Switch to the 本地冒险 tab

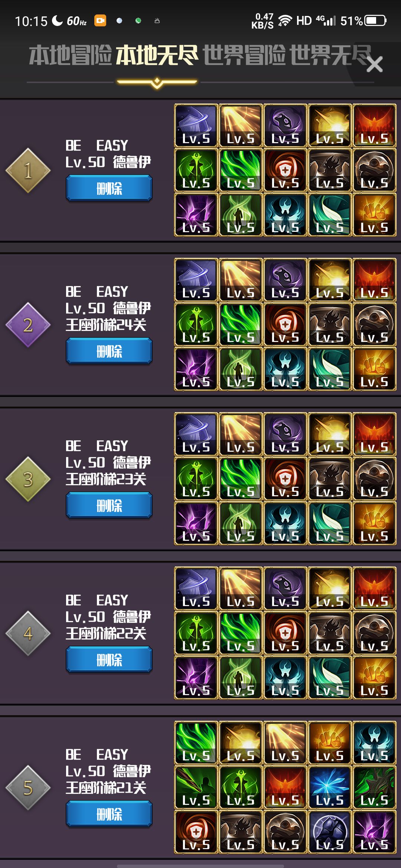coord(70,55)
